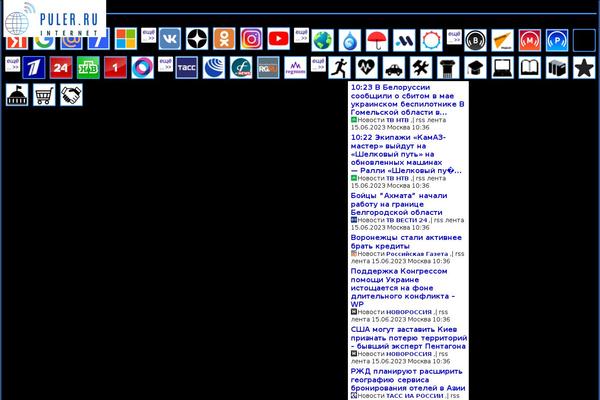Open the handshake icon
The height and width of the screenshot is (400, 600).
point(71,95)
